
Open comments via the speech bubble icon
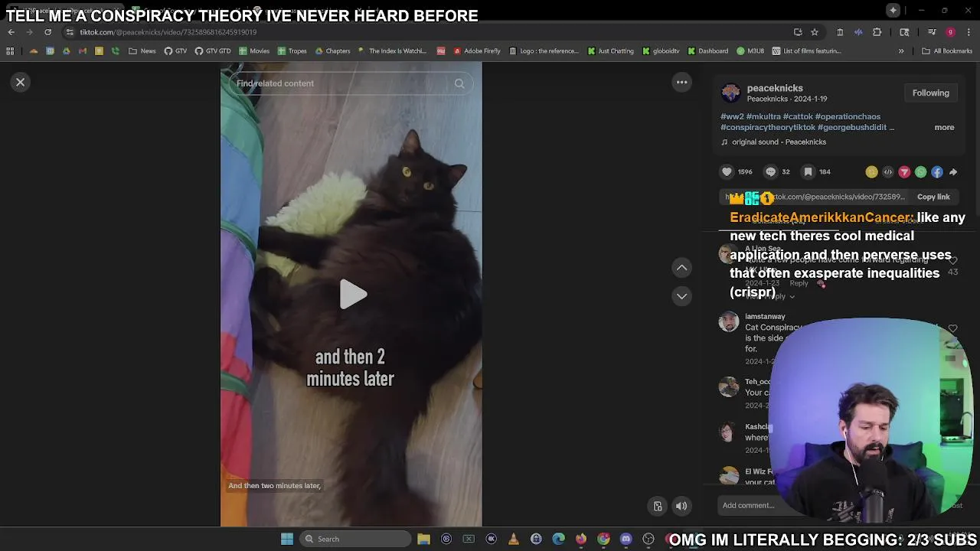point(771,172)
